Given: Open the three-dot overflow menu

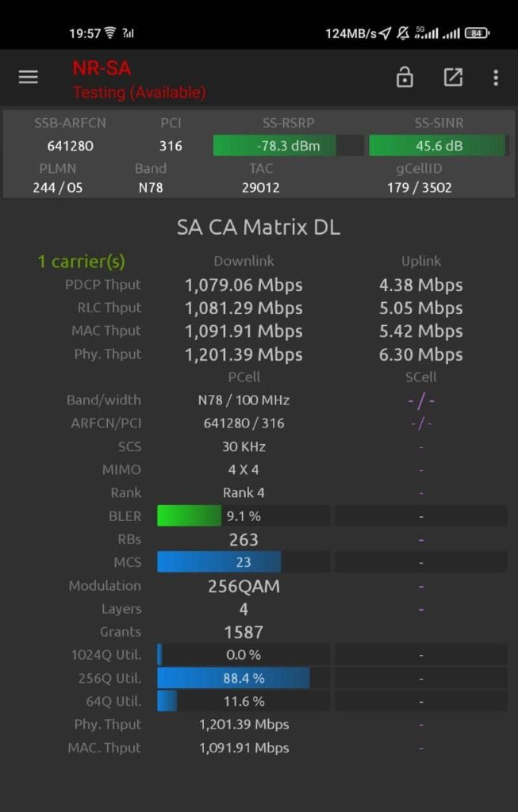Looking at the screenshot, I should [496, 77].
